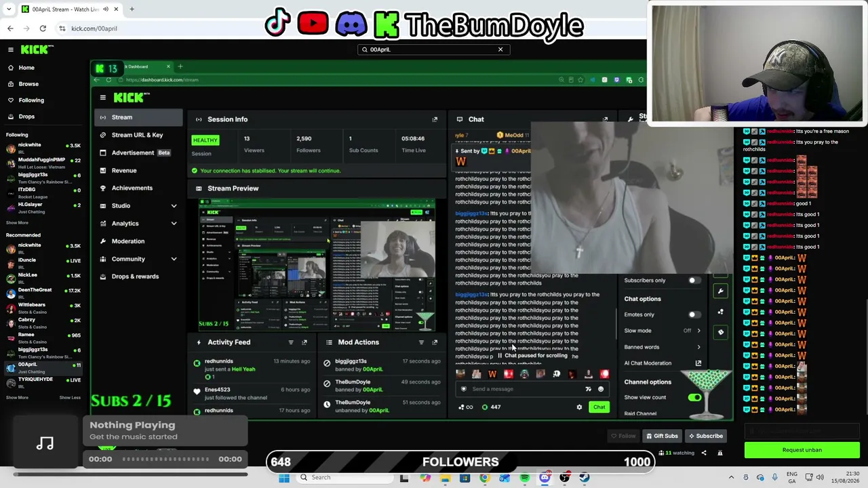
Task: Close the Kick Dashboard tab
Action: 168,66
